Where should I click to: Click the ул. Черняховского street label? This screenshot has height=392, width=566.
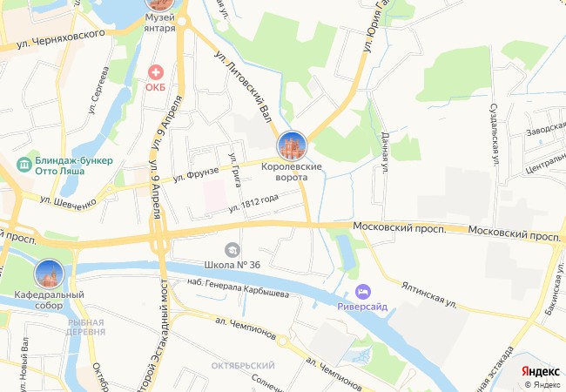pyautogui.click(x=61, y=39)
